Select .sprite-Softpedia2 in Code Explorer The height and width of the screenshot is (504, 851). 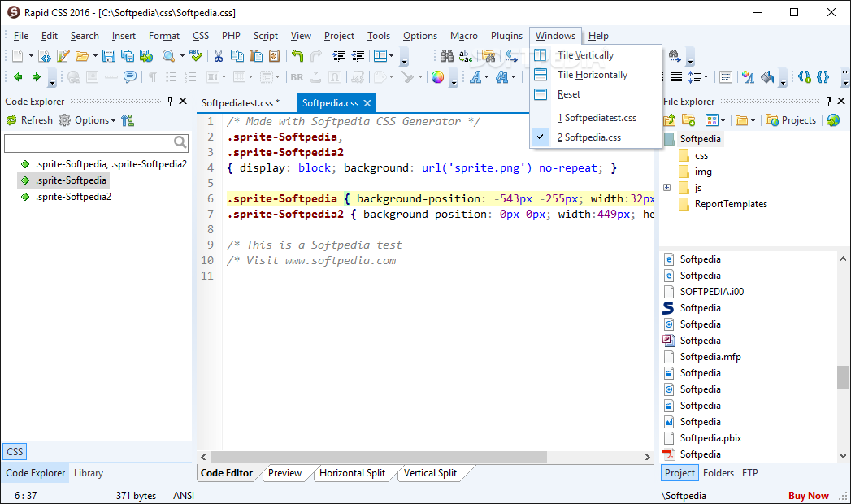(73, 197)
